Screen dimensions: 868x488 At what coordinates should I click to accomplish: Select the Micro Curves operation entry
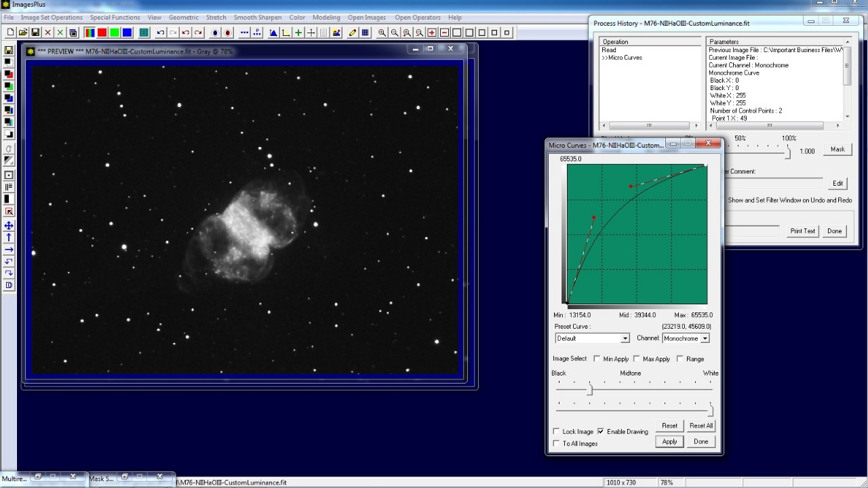coord(622,58)
